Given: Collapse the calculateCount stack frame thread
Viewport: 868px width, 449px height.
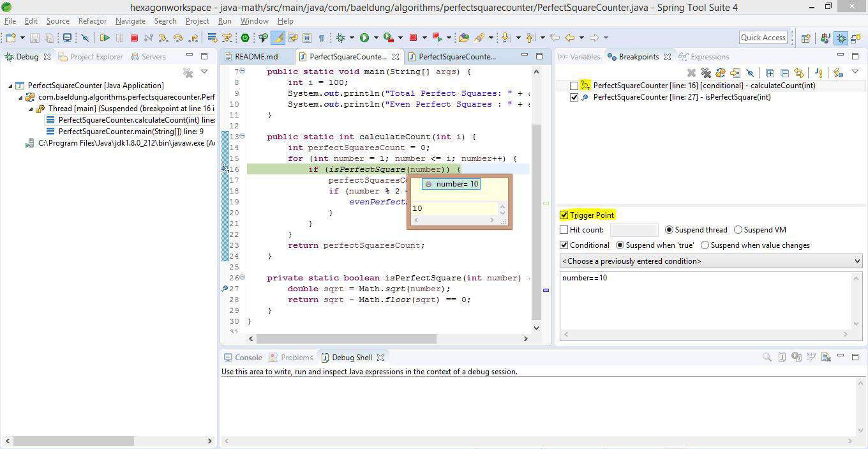Looking at the screenshot, I should (30, 108).
